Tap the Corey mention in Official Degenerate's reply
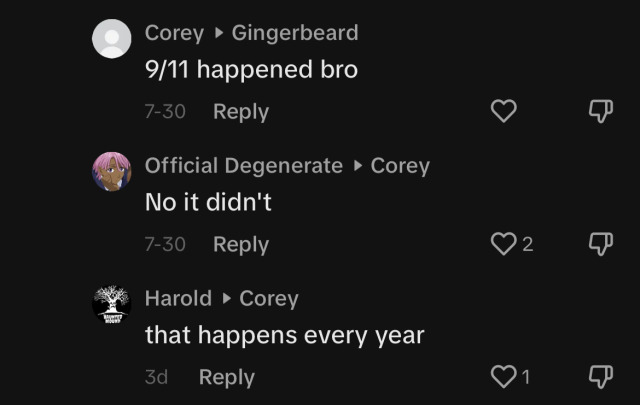The width and height of the screenshot is (640, 405). pos(400,165)
